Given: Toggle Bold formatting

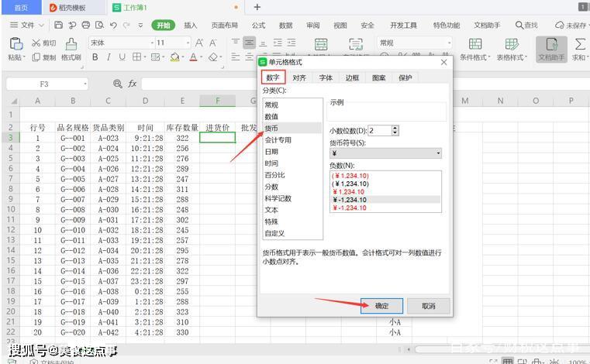Looking at the screenshot, I should 95,57.
